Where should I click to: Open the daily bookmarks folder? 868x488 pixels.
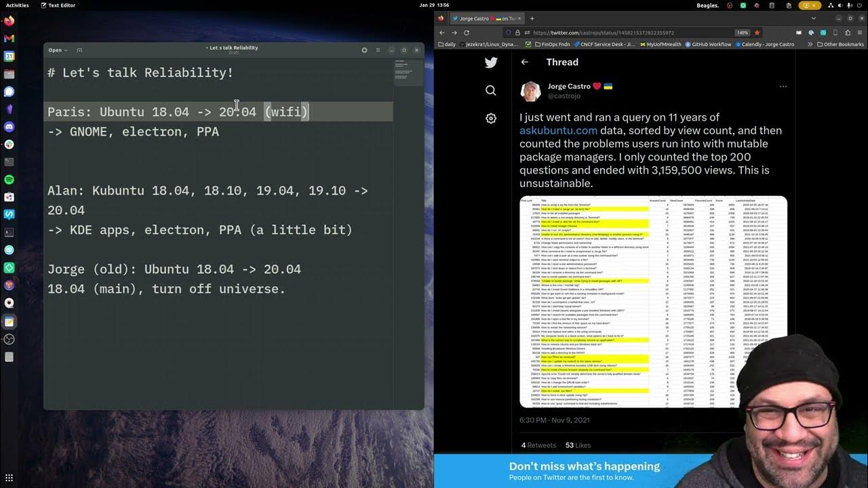[447, 44]
